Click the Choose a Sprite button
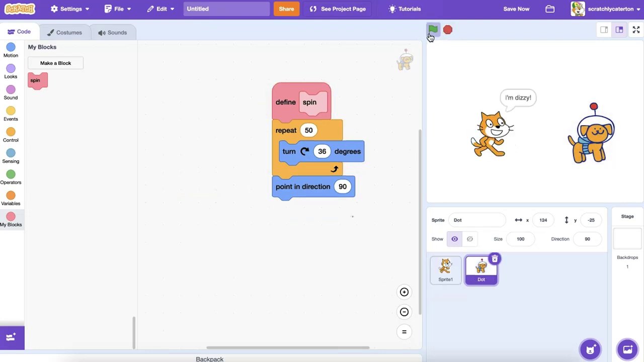Screen dimensions: 644x362 point(590,349)
